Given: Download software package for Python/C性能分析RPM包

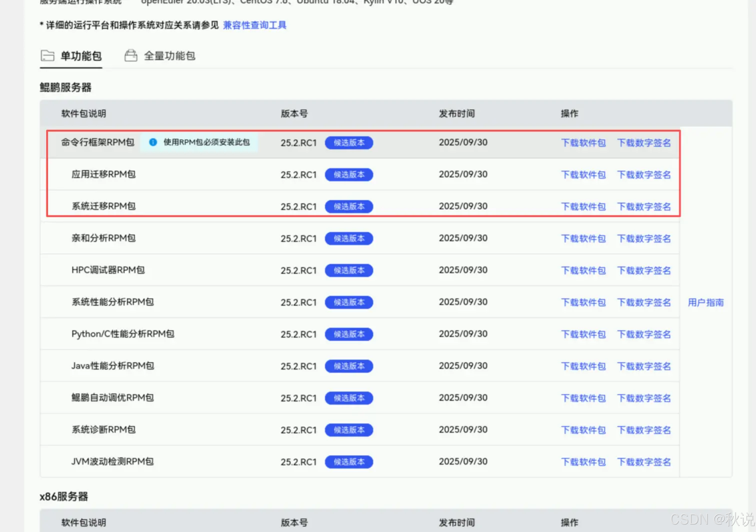Looking at the screenshot, I should (583, 334).
